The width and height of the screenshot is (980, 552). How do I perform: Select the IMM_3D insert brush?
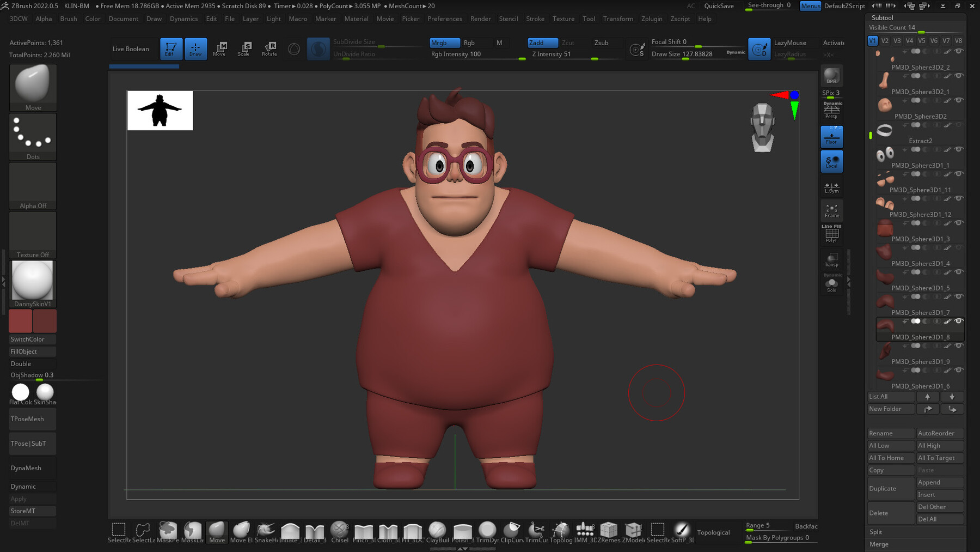pyautogui.click(x=584, y=532)
